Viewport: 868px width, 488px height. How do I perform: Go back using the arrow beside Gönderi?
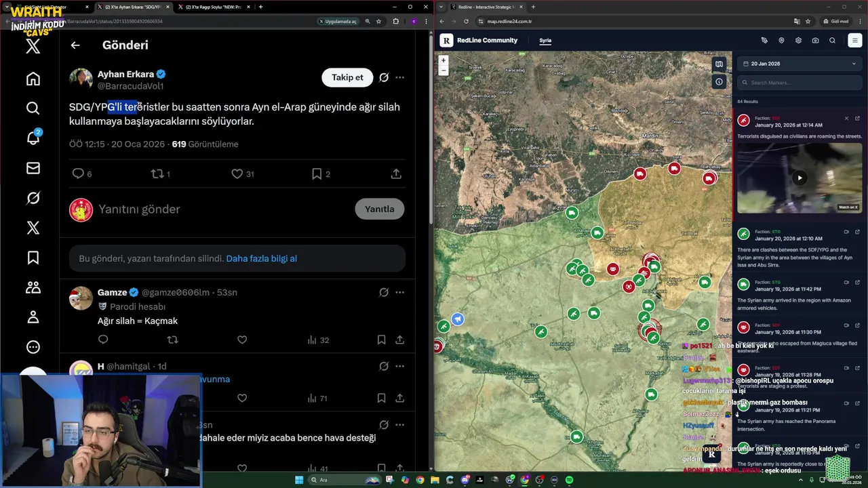(75, 45)
